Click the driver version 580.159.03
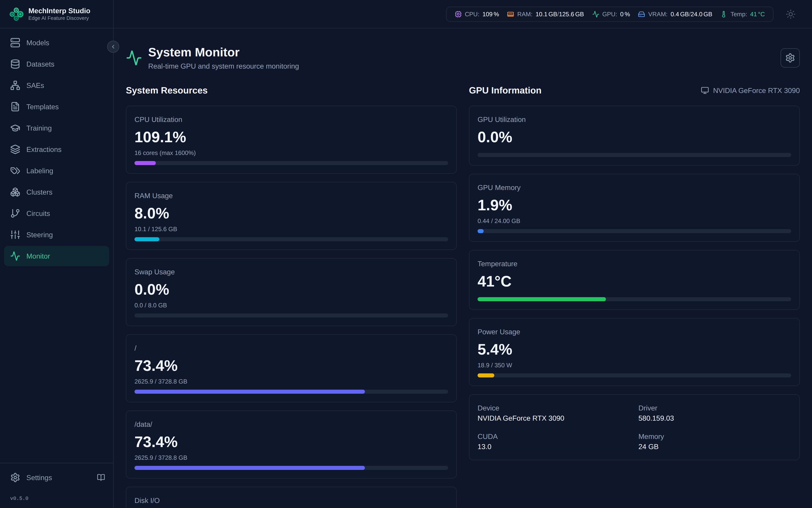Image resolution: width=812 pixels, height=508 pixels. 656,418
